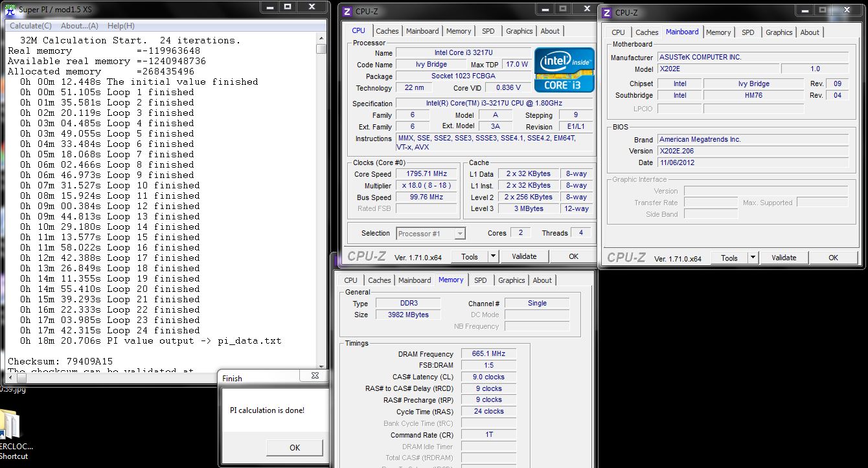Open Memory tab in motherboard info window
Screen dimensions: 868x468
718,32
